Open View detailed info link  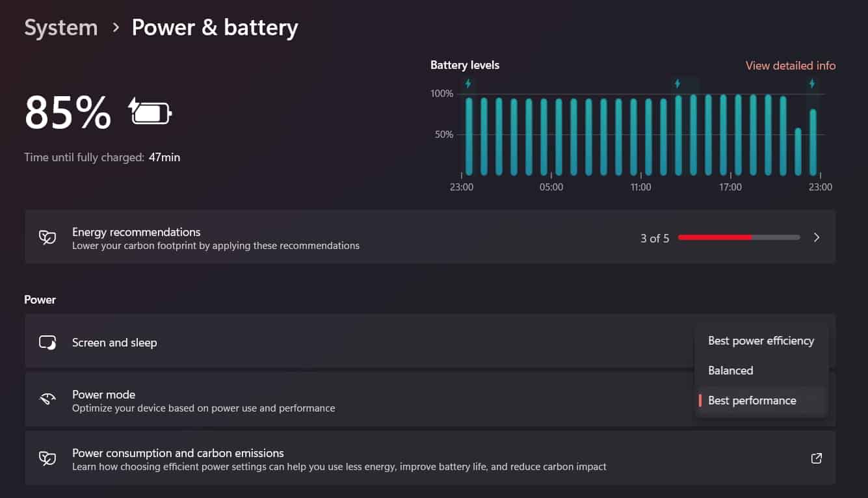click(790, 66)
